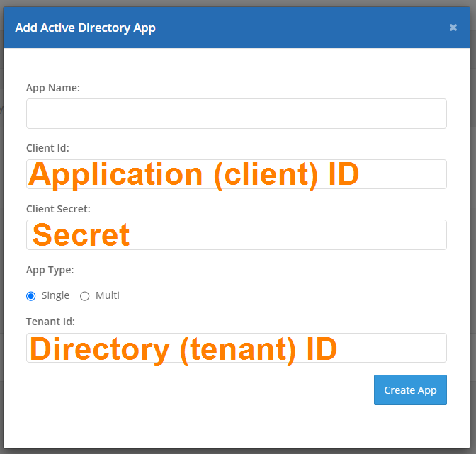
Task: Click the "Multi" option label text
Action: (x=108, y=295)
